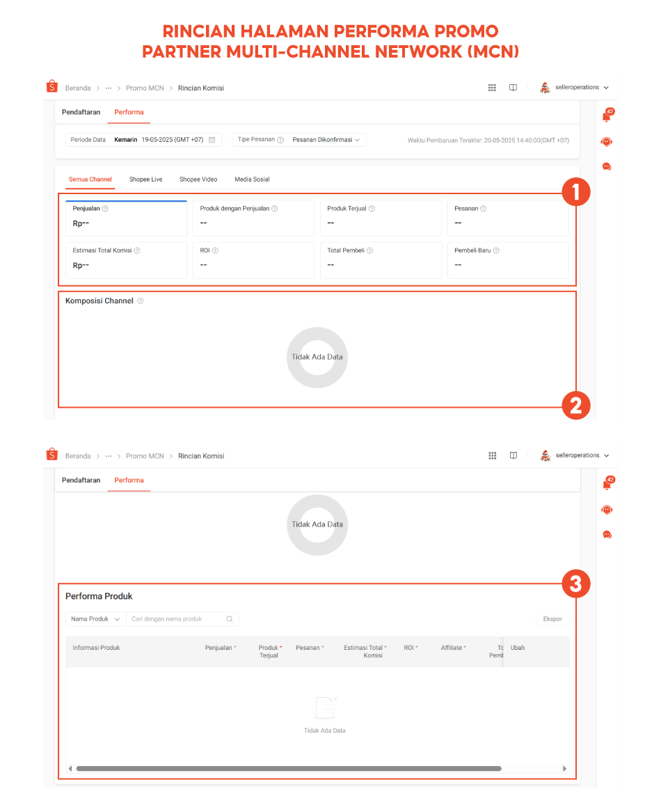The image size is (661, 812).
Task: Click the Ekspor button
Action: [552, 619]
